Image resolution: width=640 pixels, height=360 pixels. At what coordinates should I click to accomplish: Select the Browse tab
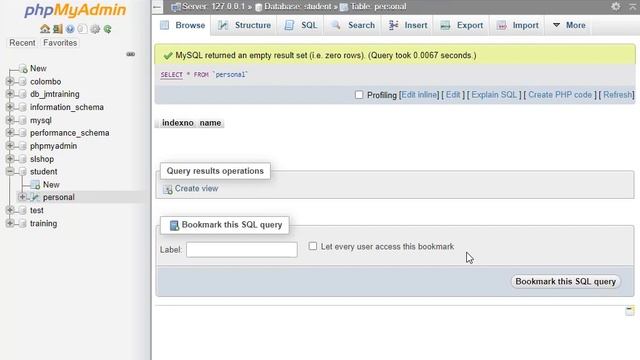coord(182,25)
